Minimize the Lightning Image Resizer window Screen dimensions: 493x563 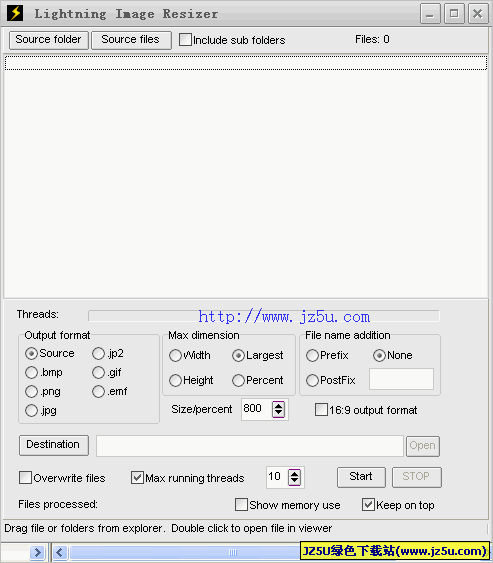click(x=430, y=14)
